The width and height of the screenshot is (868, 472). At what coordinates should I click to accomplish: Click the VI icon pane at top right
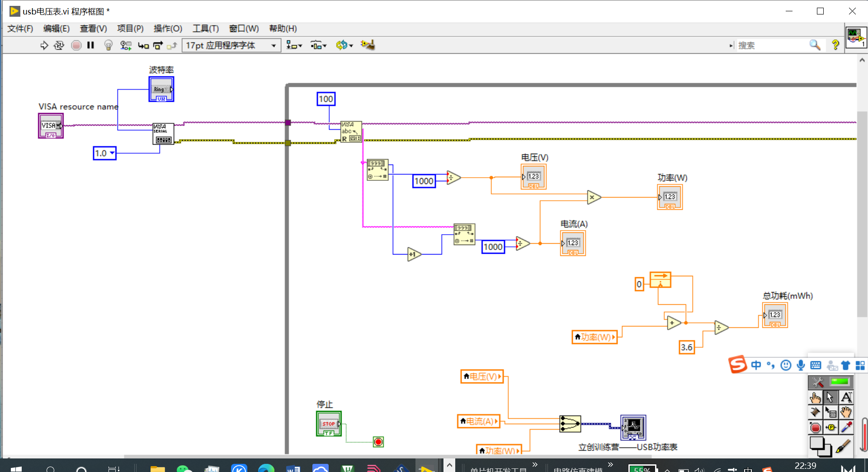point(856,37)
